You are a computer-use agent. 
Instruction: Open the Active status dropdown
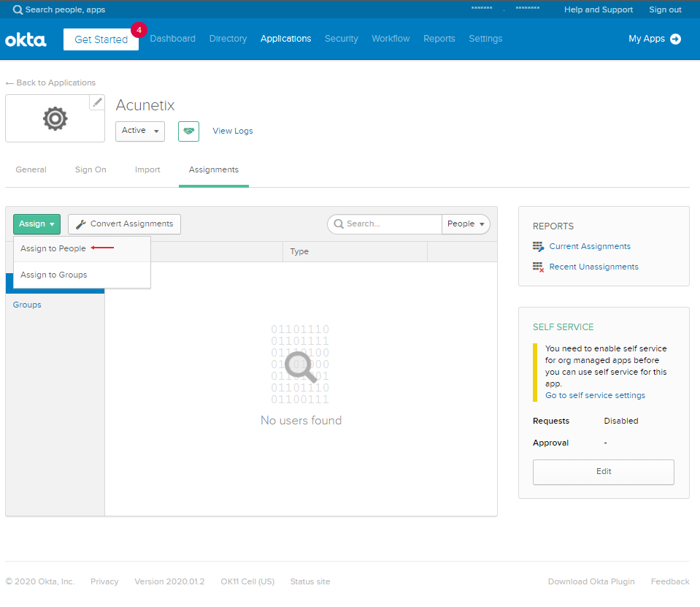tap(139, 131)
